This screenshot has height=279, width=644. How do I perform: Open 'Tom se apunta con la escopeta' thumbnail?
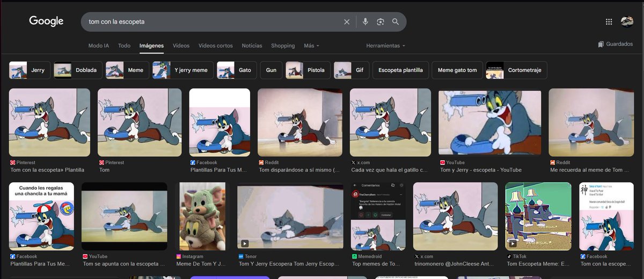(x=125, y=216)
